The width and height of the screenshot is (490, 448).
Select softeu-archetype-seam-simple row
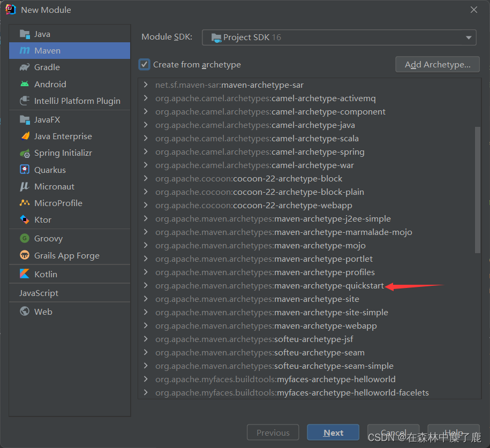coord(310,366)
